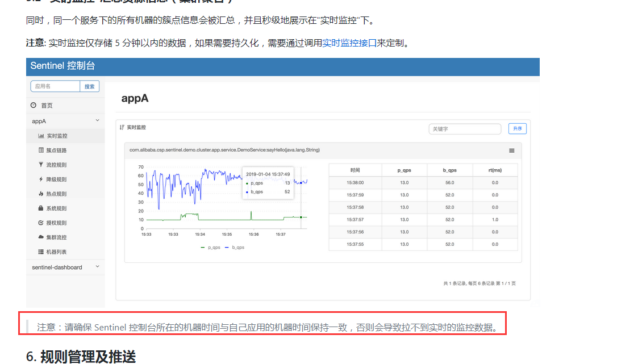Expand the sentinel-dashboard group chevron
The height and width of the screenshot is (364, 638).
97,267
